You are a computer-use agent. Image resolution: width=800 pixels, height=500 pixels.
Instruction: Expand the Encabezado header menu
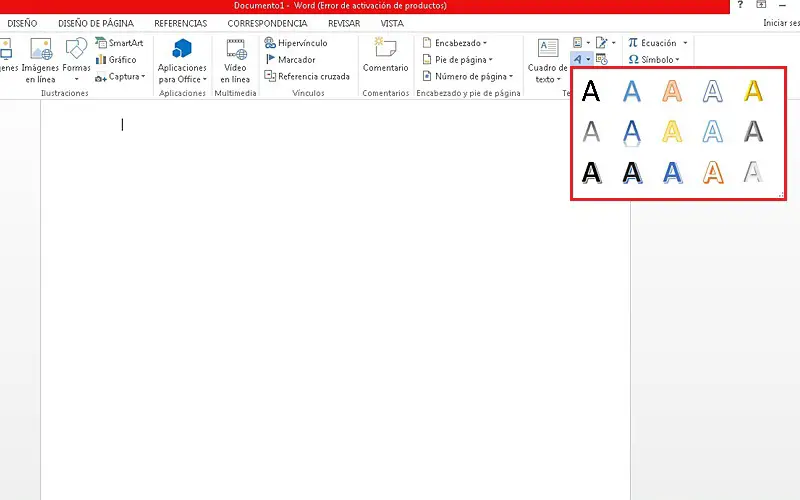click(x=455, y=43)
